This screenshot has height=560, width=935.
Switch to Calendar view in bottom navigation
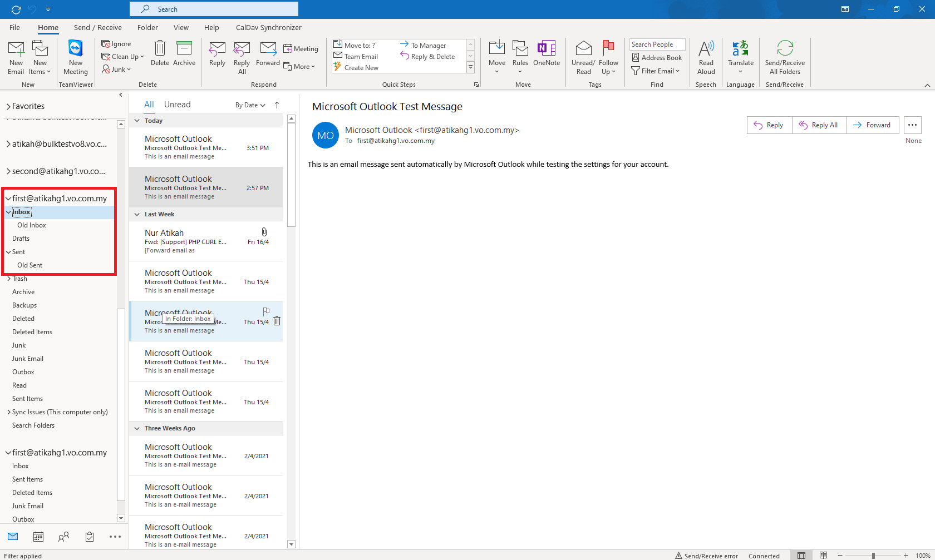(38, 537)
